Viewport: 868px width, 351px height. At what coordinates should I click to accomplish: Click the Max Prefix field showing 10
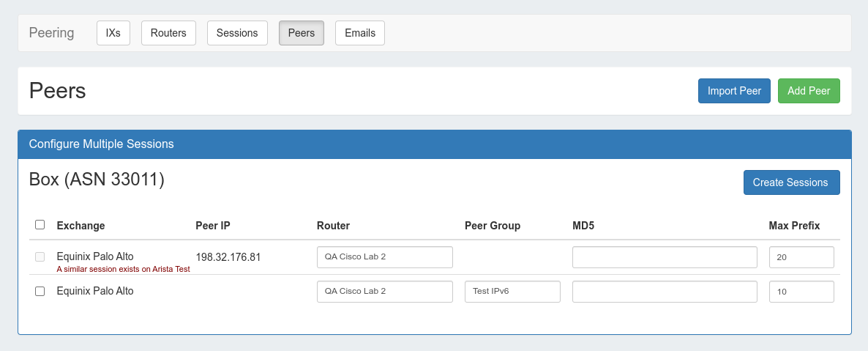[x=801, y=291]
